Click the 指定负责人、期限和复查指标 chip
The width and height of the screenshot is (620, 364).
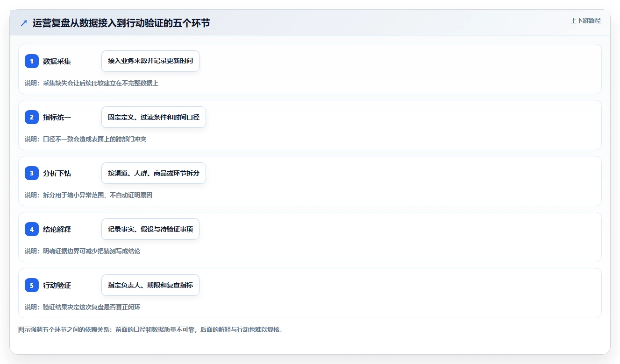[150, 285]
